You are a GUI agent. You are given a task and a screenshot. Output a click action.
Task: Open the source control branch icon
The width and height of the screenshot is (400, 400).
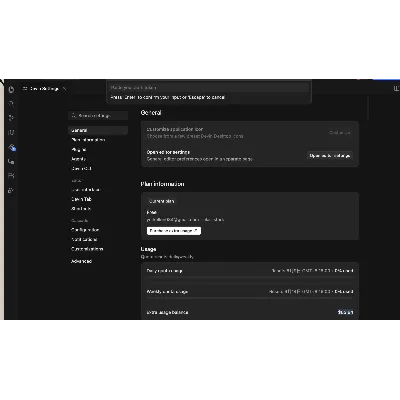pyautogui.click(x=11, y=118)
